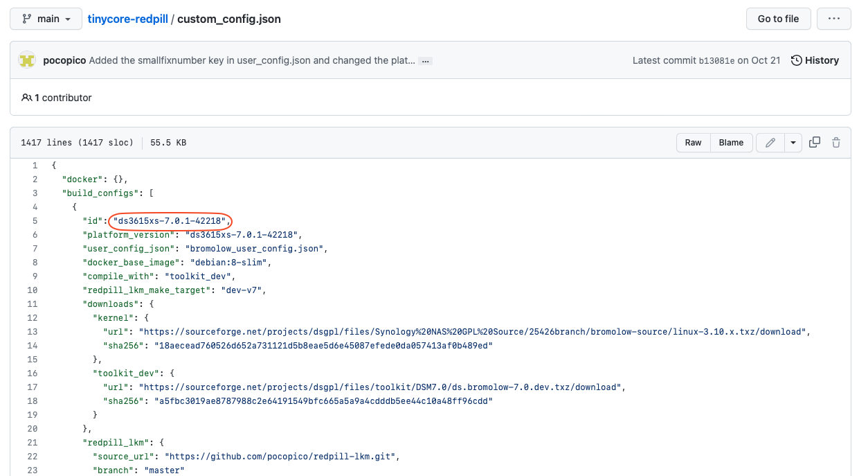Click the Go to file button
The width and height of the screenshot is (868, 476).
[x=778, y=19]
